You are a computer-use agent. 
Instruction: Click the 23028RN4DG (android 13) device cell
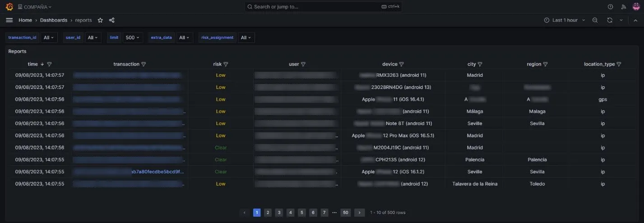point(393,87)
